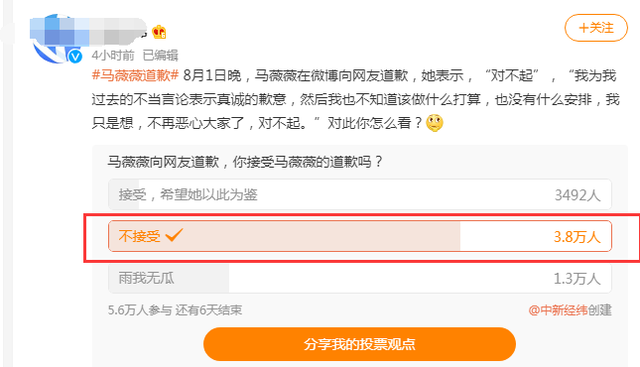
Task: Select the 接受，希望她以此为鉴 poll option
Action: pyautogui.click(x=360, y=194)
